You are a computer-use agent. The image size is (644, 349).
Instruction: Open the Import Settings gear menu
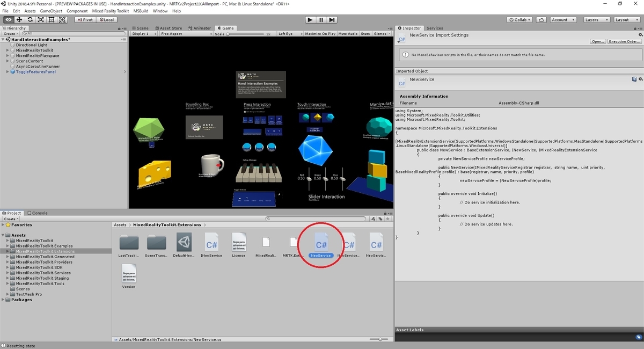(640, 35)
